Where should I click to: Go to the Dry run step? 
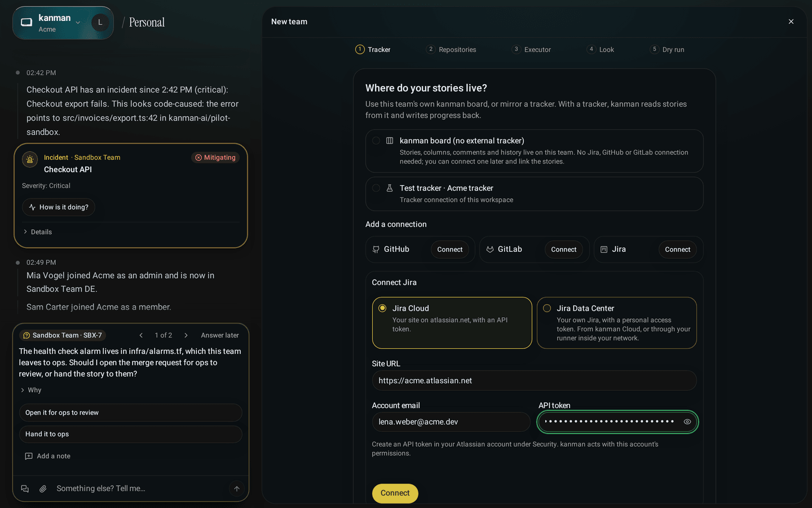click(x=667, y=50)
